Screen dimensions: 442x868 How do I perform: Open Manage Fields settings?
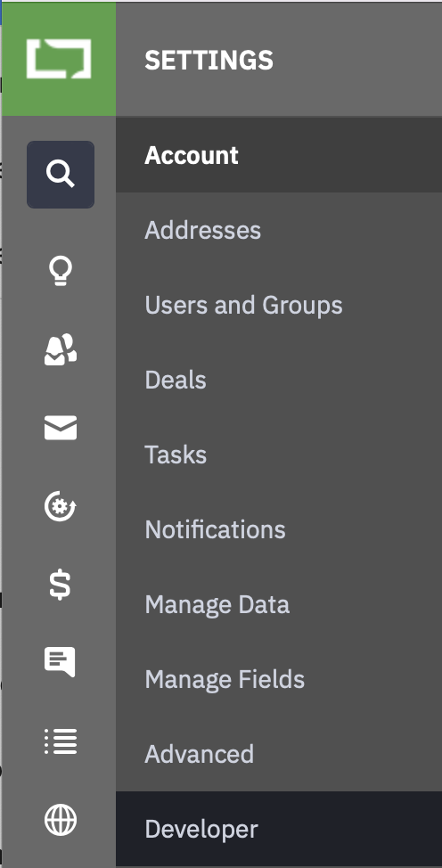click(x=279, y=679)
